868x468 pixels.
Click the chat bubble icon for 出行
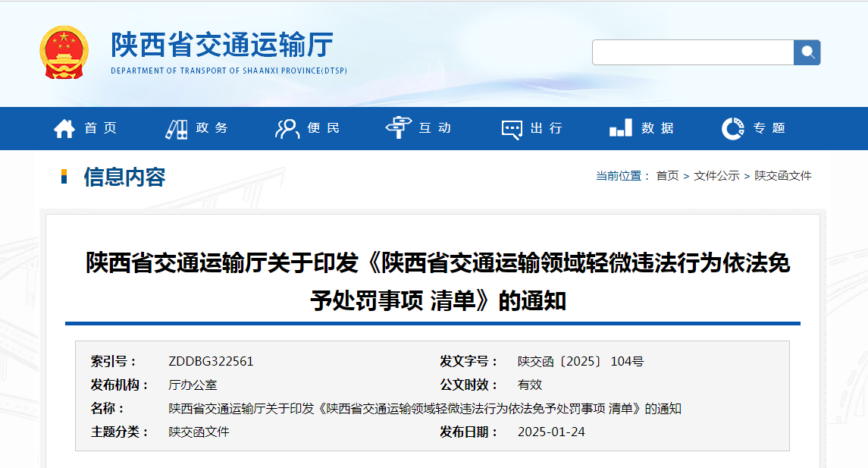(x=512, y=129)
